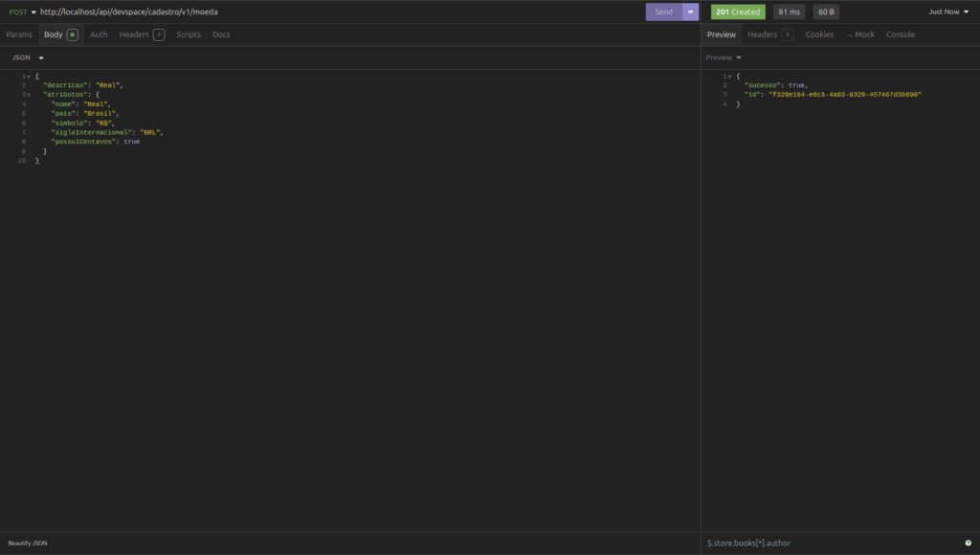Viewport: 980px width, 555px height.
Task: Switch to the Scripts tab
Action: point(189,35)
